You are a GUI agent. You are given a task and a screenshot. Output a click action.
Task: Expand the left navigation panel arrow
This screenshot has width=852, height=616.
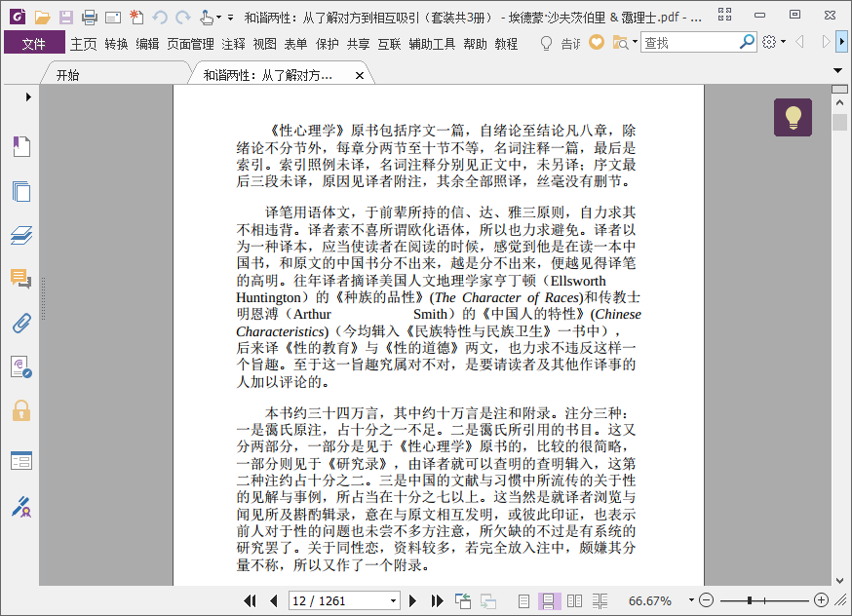[28, 97]
